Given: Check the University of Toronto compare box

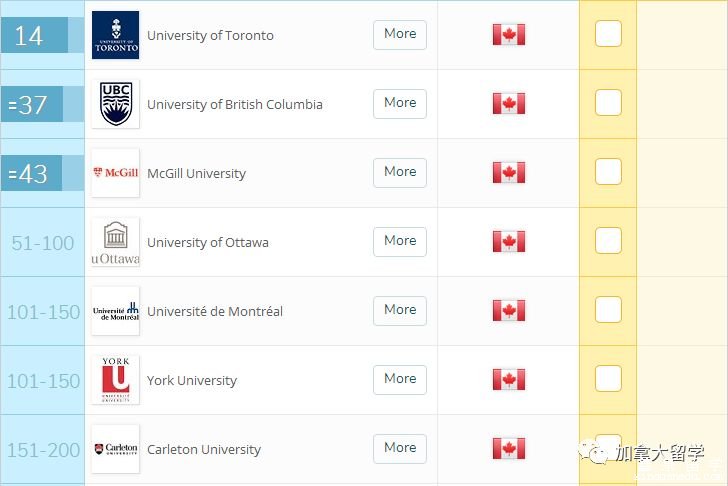Looking at the screenshot, I should tap(608, 33).
